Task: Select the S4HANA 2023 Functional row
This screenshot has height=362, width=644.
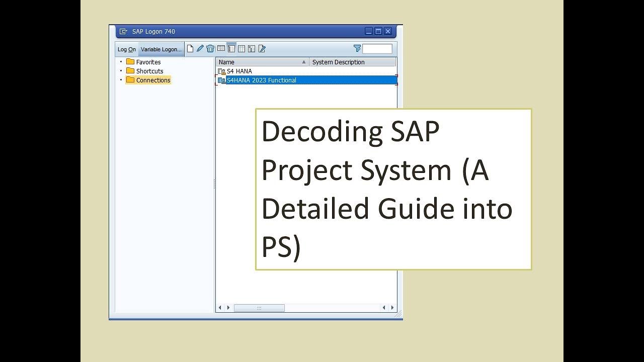Action: (306, 80)
